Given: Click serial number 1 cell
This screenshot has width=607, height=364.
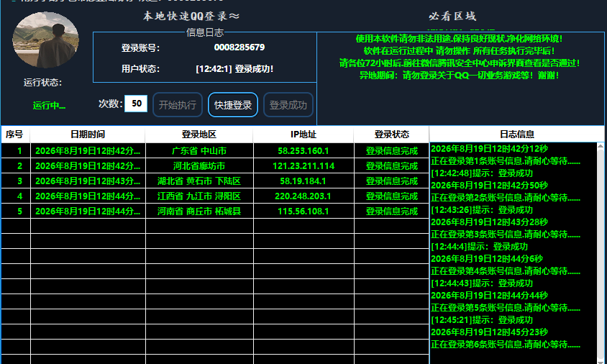Looking at the screenshot, I should point(16,150).
